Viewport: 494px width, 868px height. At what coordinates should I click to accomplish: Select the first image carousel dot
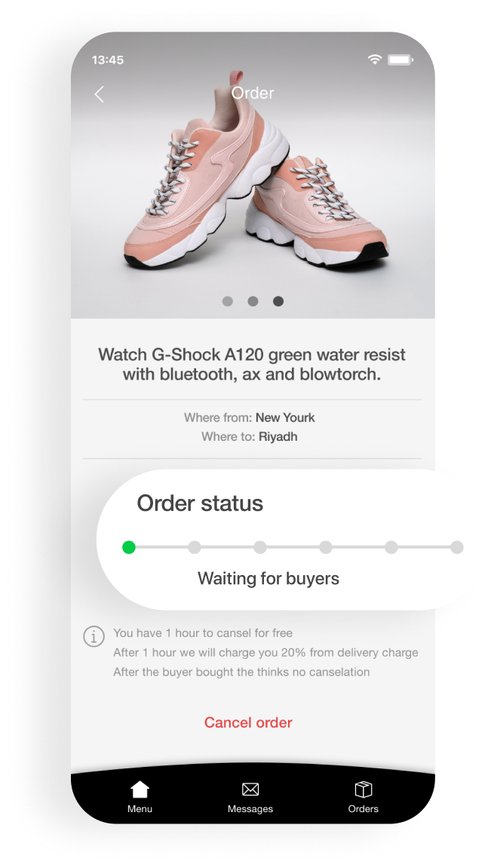227,301
